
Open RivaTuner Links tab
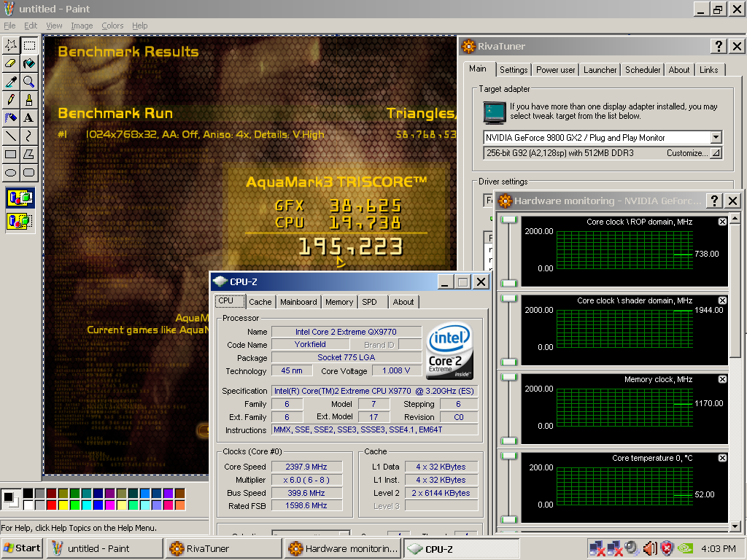709,70
